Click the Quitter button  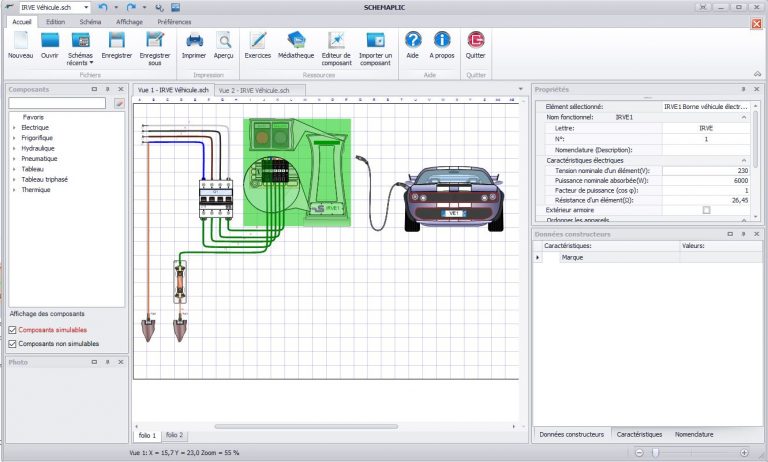coord(476,41)
